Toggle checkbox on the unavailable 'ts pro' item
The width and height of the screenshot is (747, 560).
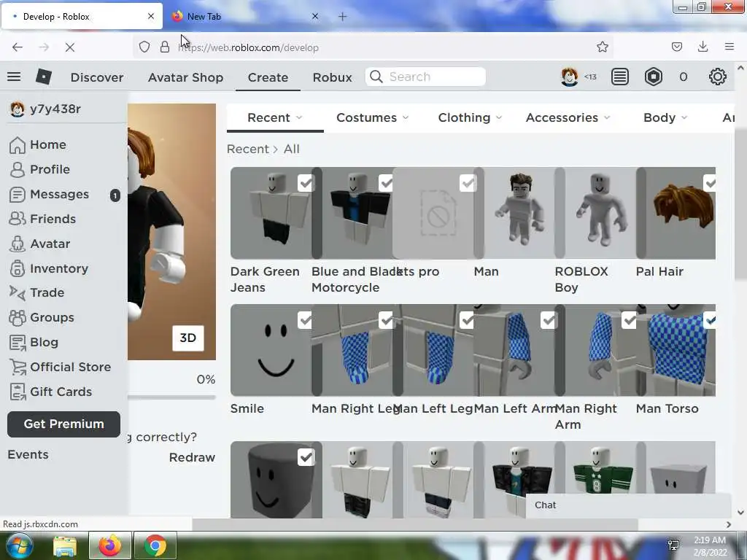pos(468,183)
